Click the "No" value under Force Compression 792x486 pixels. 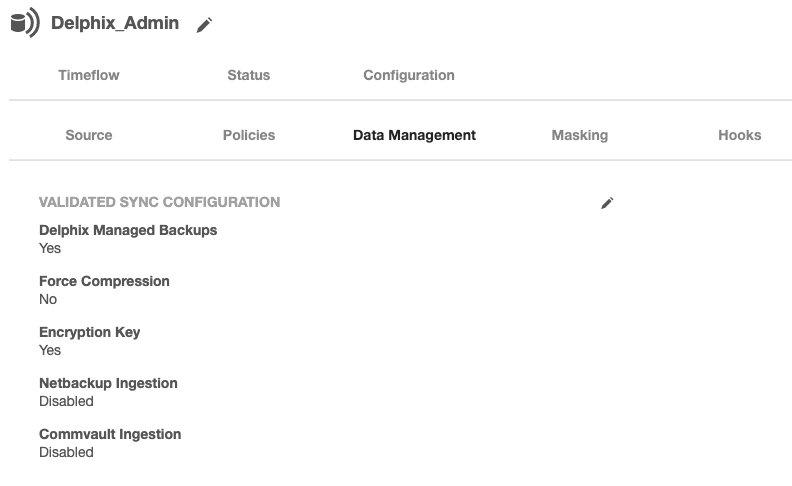coord(48,299)
